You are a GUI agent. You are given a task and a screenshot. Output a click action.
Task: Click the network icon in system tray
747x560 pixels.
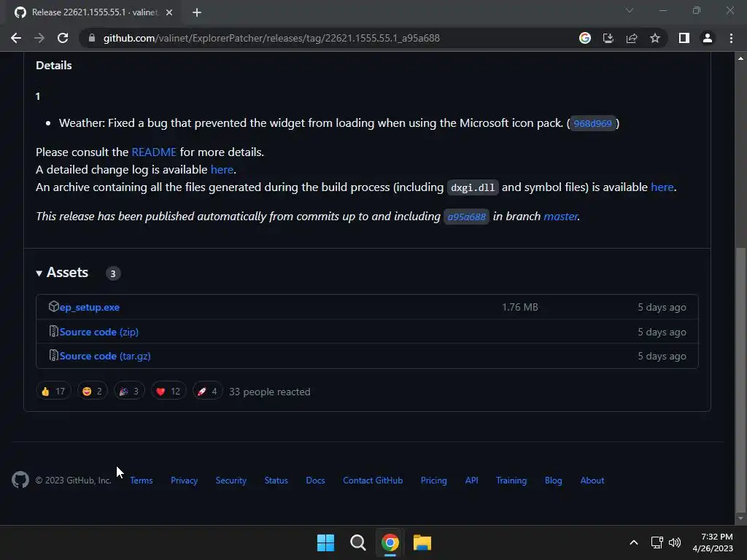[x=657, y=542]
